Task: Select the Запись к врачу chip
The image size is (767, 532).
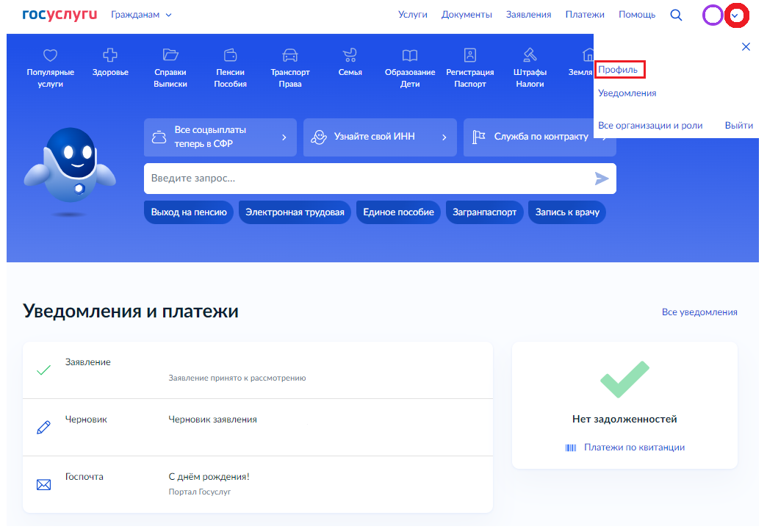Action: click(567, 212)
